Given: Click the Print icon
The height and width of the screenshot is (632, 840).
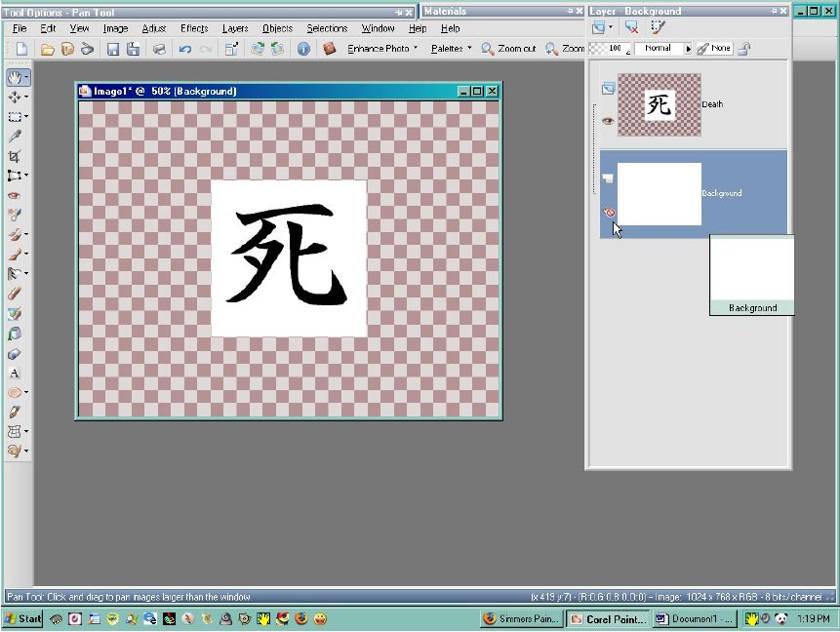Looking at the screenshot, I should pos(159,50).
